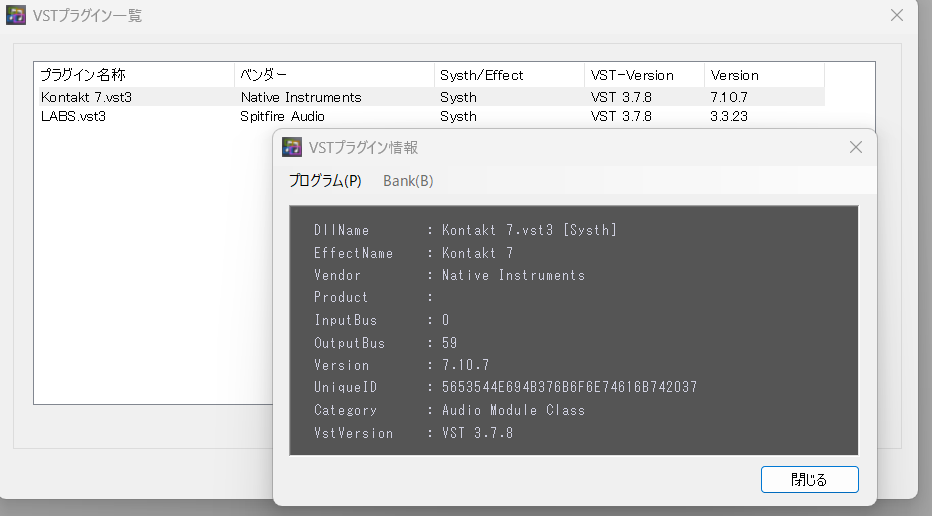Click the VSTプラグイン一覧 window title icon

[x=17, y=15]
